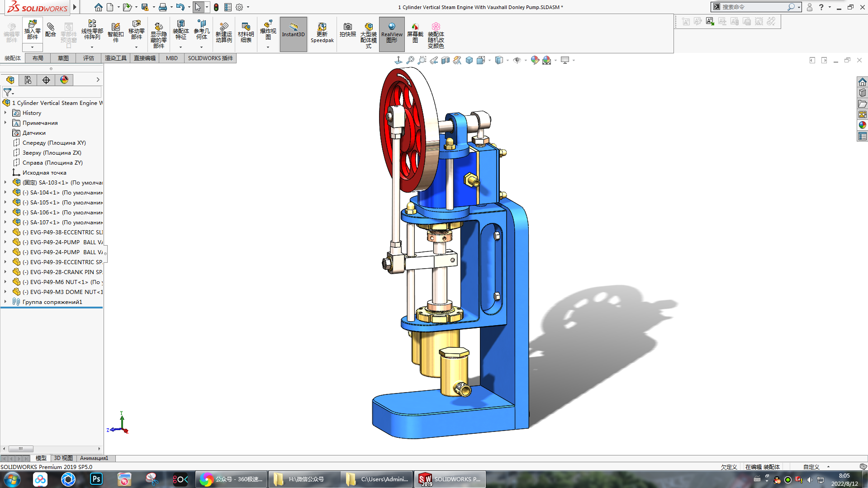Screen dimensions: 868x488
Task: Open the SOLIDWORKS home welcome icon
Action: (98, 7)
